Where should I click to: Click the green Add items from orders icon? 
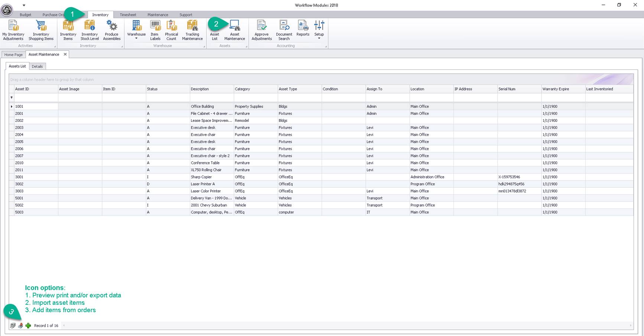(28, 326)
